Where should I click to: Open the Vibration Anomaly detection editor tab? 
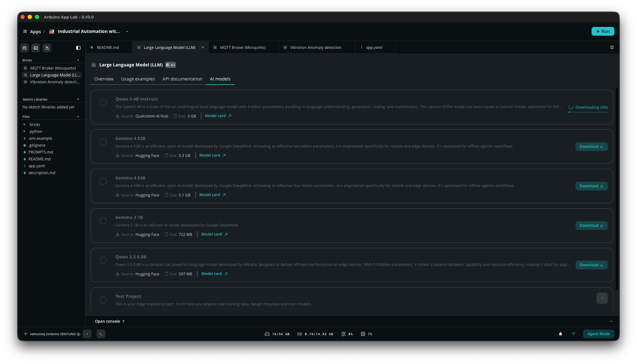click(317, 47)
